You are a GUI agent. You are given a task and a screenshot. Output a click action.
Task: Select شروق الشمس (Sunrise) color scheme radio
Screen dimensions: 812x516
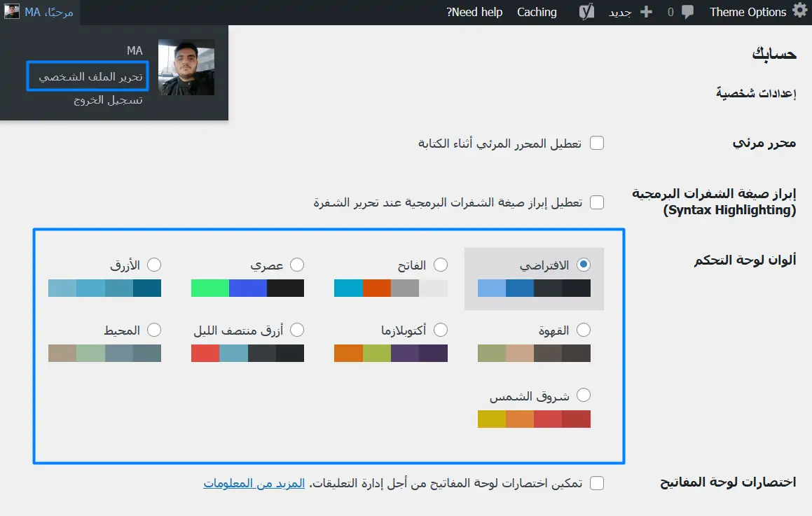(x=583, y=395)
